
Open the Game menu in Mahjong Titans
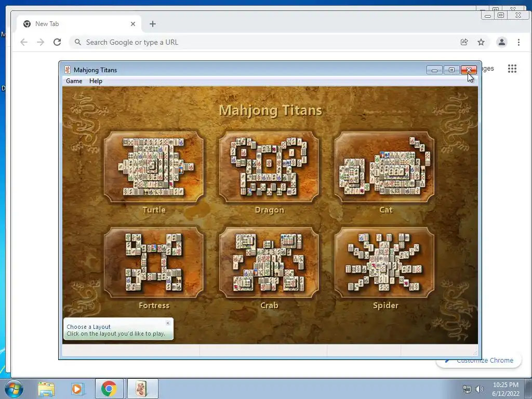click(74, 81)
